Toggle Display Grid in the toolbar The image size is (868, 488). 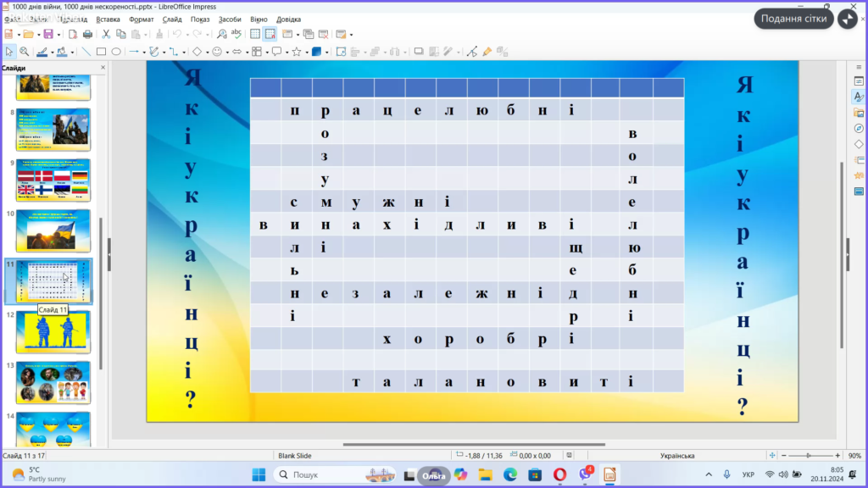tap(255, 34)
